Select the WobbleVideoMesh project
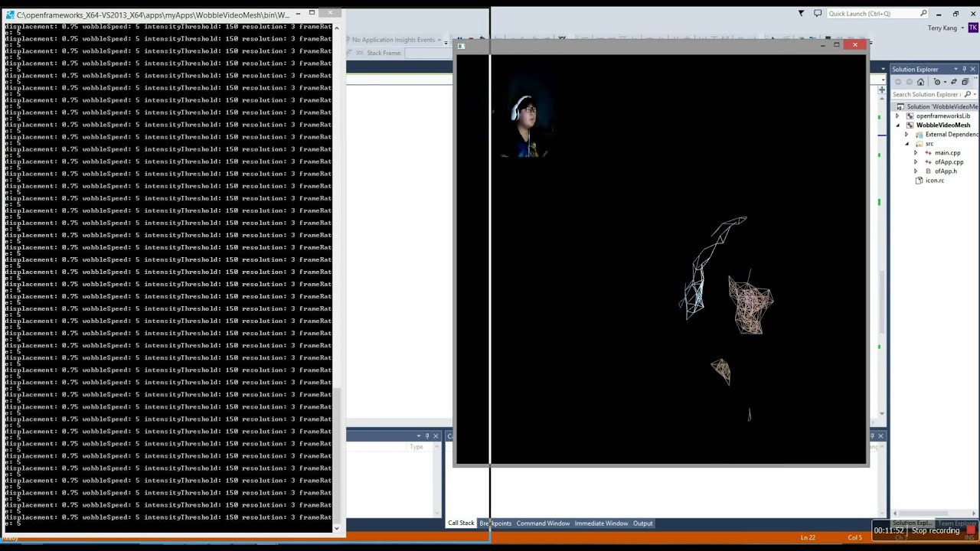 (942, 125)
